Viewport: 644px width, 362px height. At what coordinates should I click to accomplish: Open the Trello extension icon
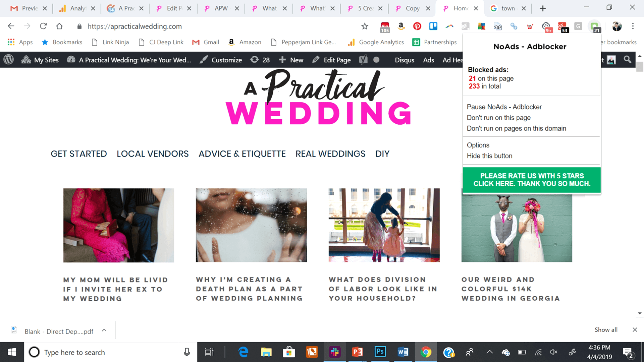(x=433, y=26)
